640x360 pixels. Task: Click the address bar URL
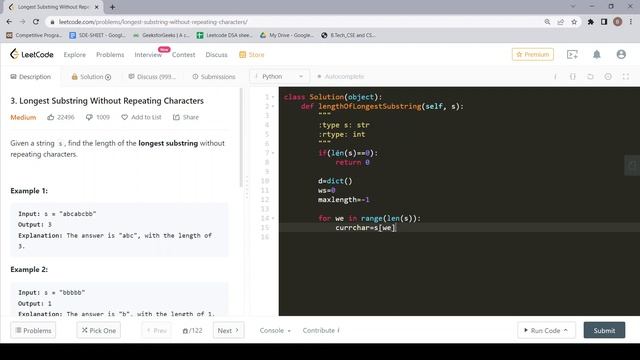pyautogui.click(x=153, y=22)
